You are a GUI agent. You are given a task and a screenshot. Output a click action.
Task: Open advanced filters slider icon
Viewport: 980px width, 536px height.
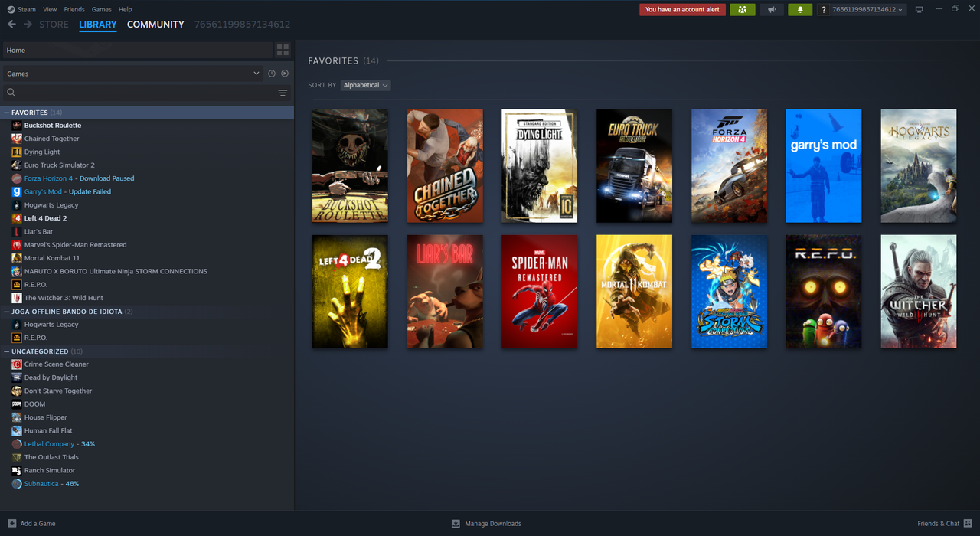coord(283,93)
